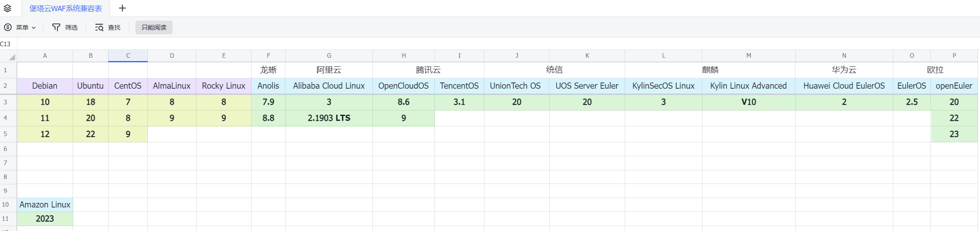Click the EulerOS cell
Image resolution: width=980 pixels, height=231 pixels.
pyautogui.click(x=912, y=86)
